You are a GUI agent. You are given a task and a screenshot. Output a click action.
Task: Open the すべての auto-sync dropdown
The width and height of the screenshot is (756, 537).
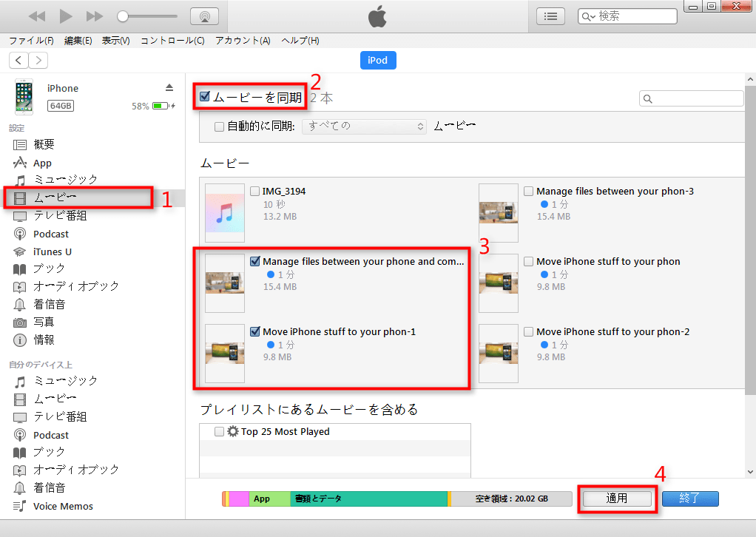[x=364, y=126]
